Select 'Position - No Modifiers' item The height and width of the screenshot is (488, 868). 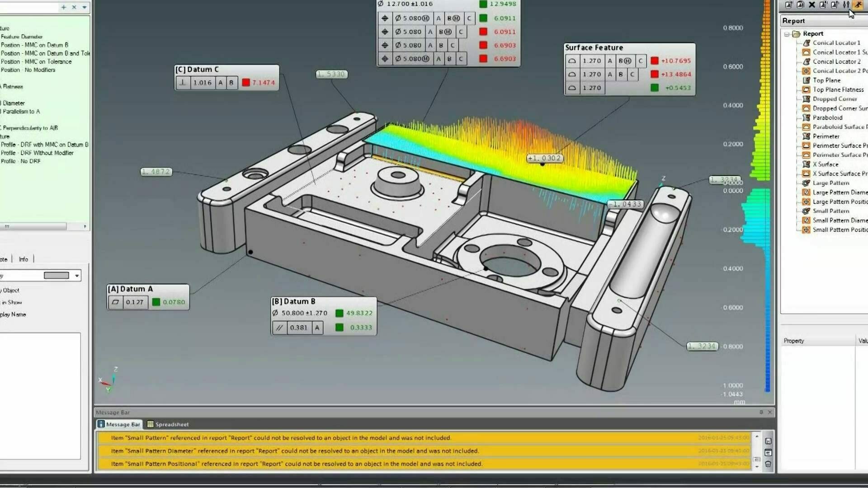point(28,70)
